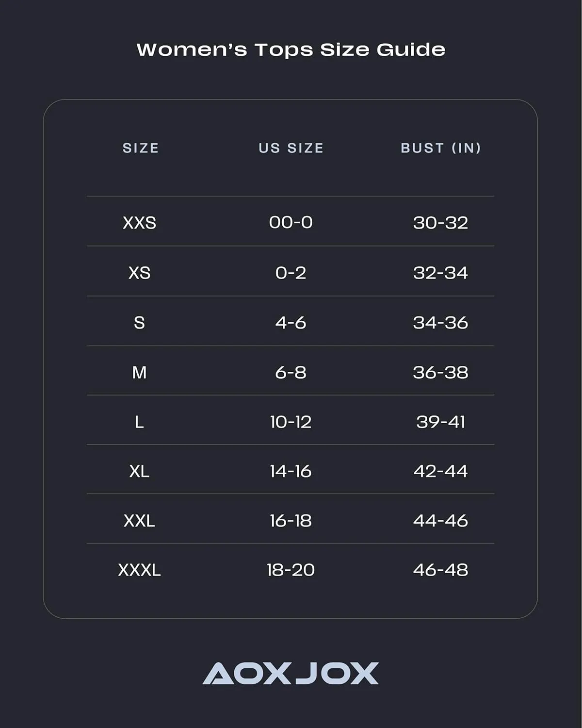Viewport: 582px width, 728px height.
Task: Select the 10-12 US size value
Action: tap(291, 422)
